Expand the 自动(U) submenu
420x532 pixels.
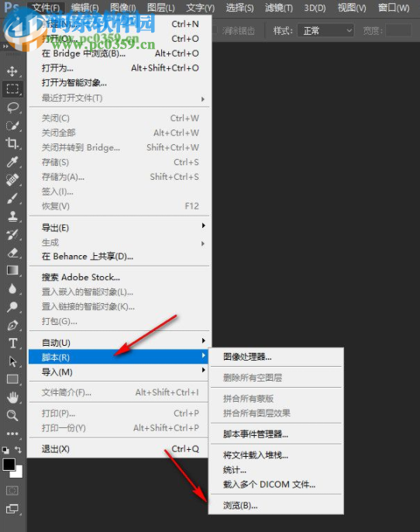click(x=119, y=342)
